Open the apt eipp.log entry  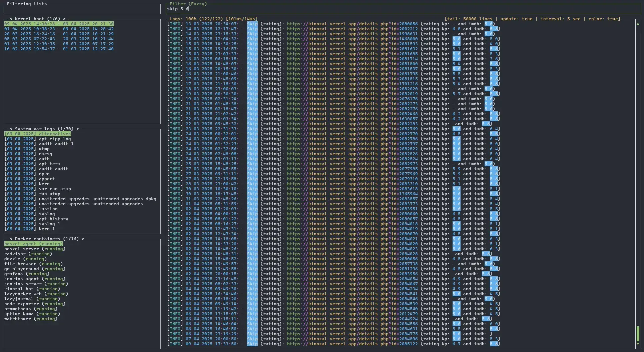pyautogui.click(x=38, y=139)
